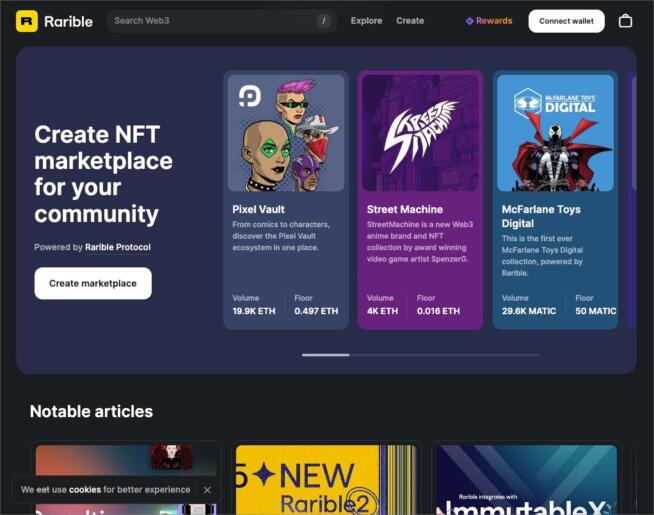
Task: Click 4K ETH volume value
Action: (382, 311)
